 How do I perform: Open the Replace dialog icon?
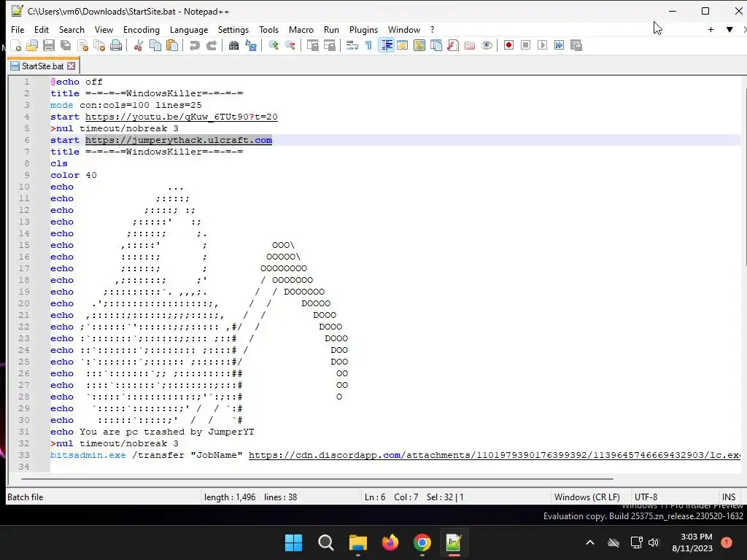click(251, 46)
